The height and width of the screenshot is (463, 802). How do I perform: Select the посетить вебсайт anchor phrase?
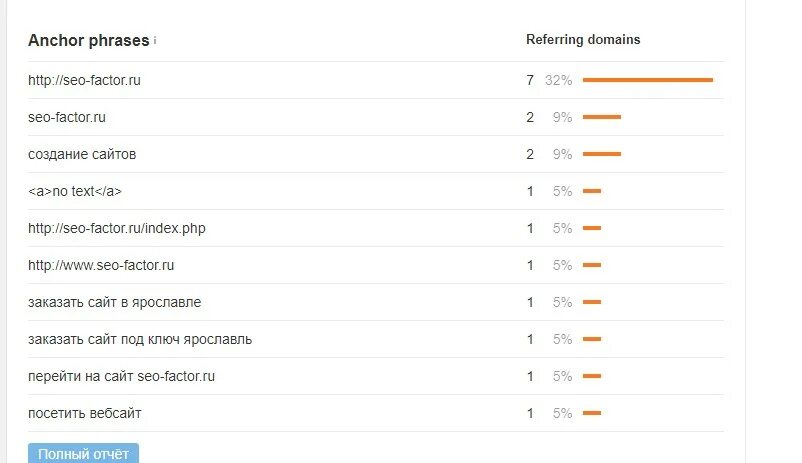[85, 413]
